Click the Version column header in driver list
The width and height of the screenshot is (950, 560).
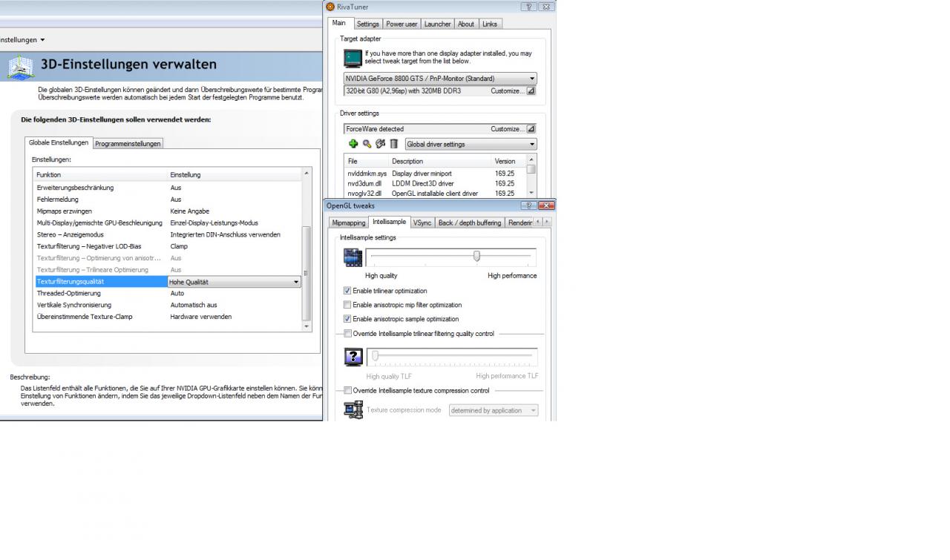[x=508, y=161]
